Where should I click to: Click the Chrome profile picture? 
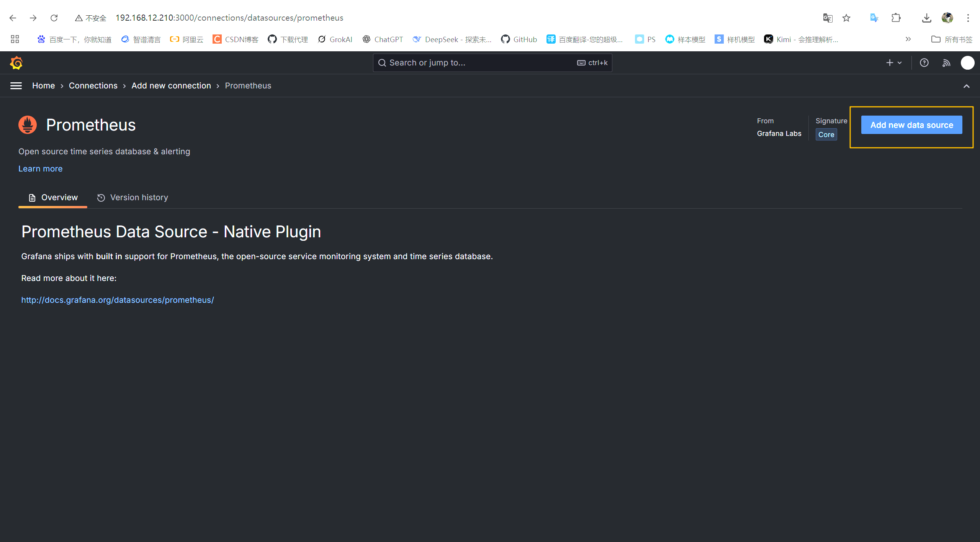point(947,18)
